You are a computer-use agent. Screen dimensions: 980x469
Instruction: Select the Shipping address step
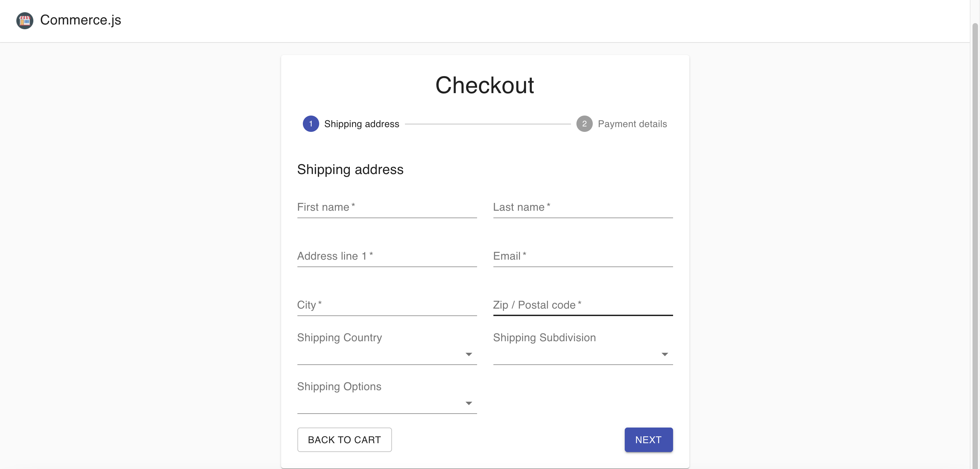pyautogui.click(x=361, y=123)
